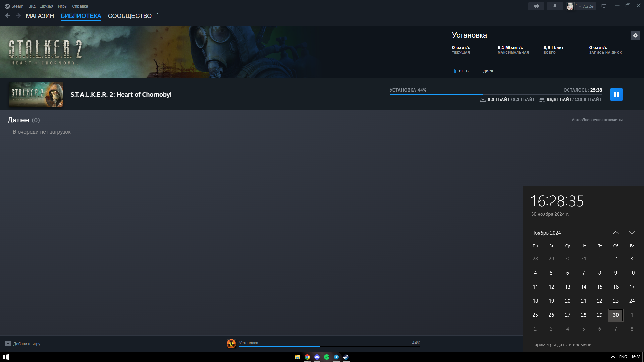Click Автообновления включены link
This screenshot has width=644, height=362.
click(597, 120)
